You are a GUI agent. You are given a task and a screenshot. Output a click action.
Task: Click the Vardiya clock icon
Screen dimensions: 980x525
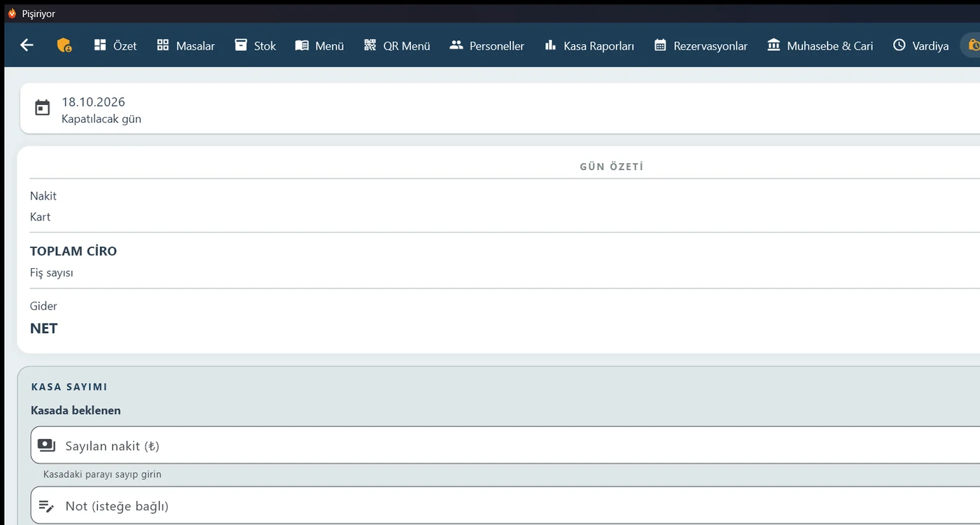pyautogui.click(x=899, y=45)
